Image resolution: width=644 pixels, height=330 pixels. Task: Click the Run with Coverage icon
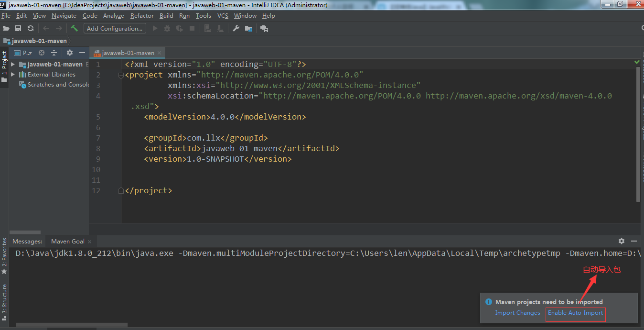tap(180, 28)
